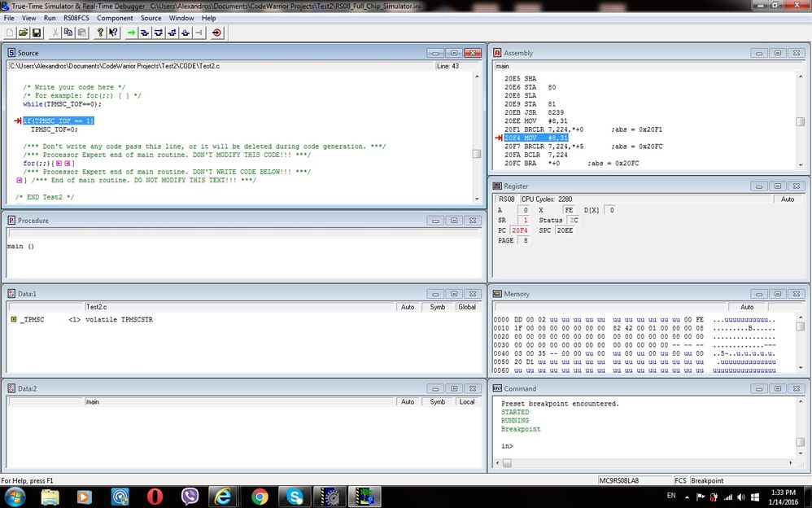Assembly step using the fourth blue step icon
This screenshot has width=812, height=508.
tap(186, 33)
